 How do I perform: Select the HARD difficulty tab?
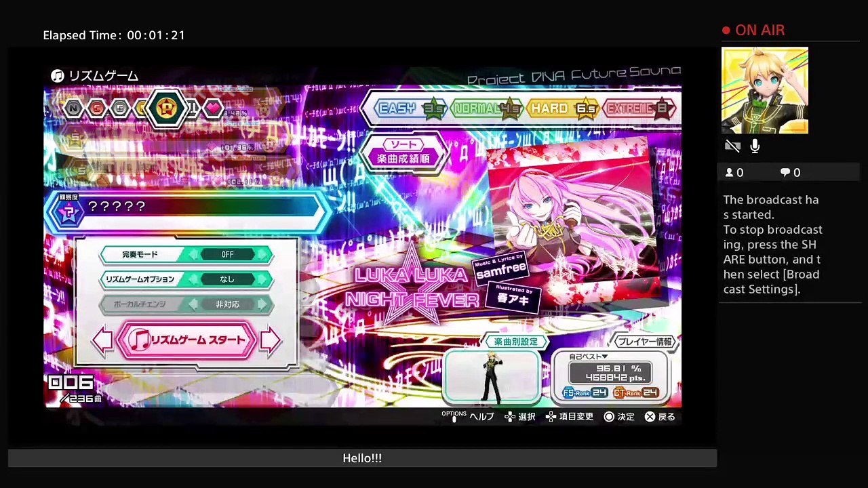coord(561,108)
